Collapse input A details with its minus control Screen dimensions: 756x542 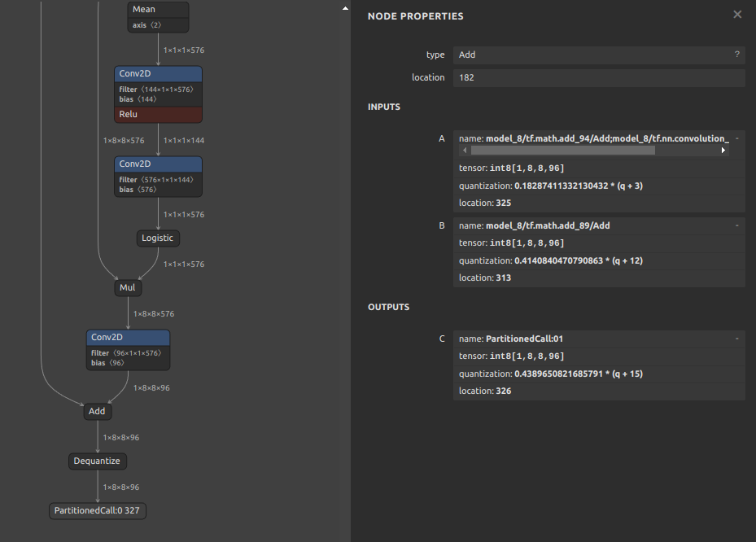736,138
